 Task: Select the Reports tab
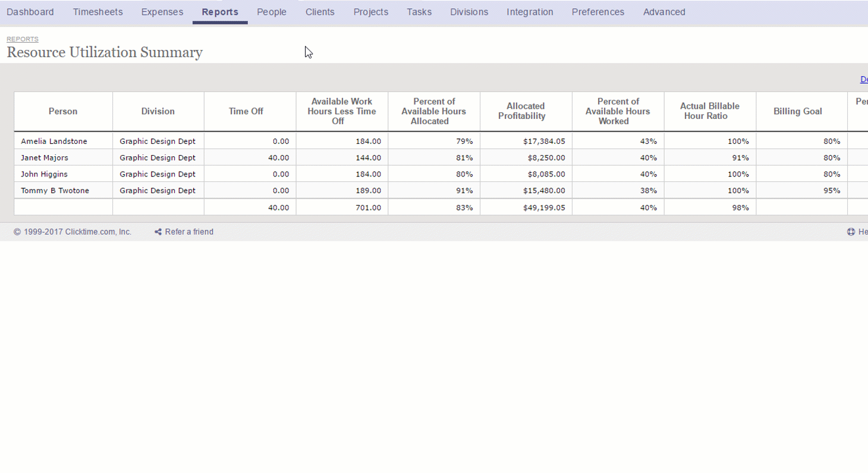[x=220, y=12]
